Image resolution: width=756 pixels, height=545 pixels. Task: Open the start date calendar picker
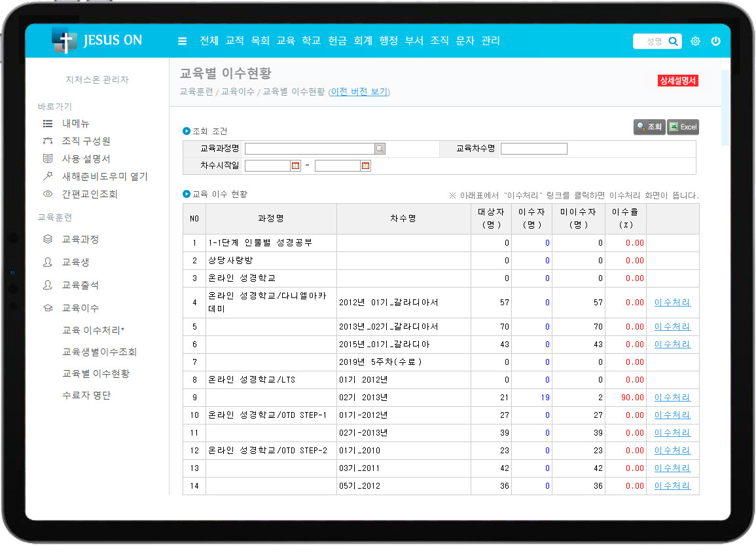[295, 166]
